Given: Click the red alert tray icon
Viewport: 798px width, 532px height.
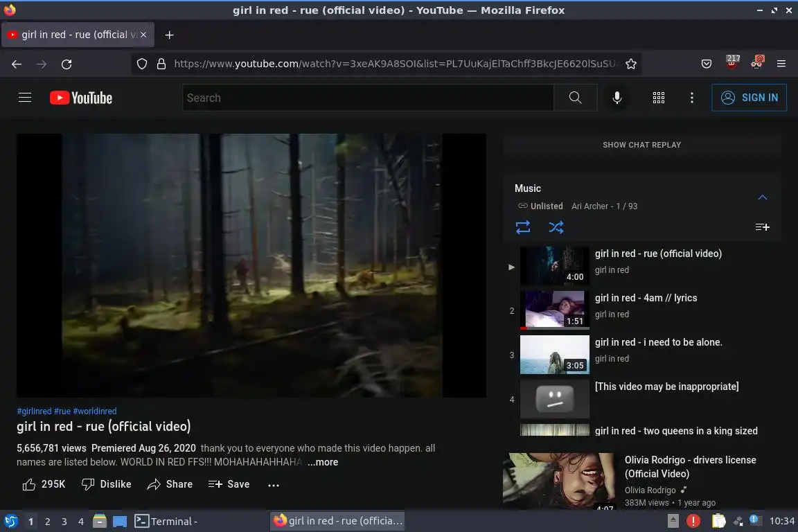Looking at the screenshot, I should pos(693,521).
